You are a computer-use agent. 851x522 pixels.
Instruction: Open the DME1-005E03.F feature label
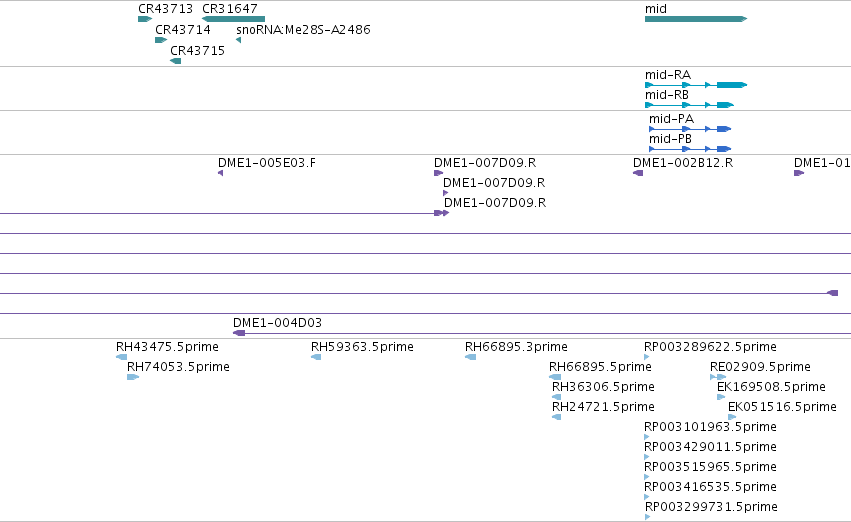click(x=267, y=163)
